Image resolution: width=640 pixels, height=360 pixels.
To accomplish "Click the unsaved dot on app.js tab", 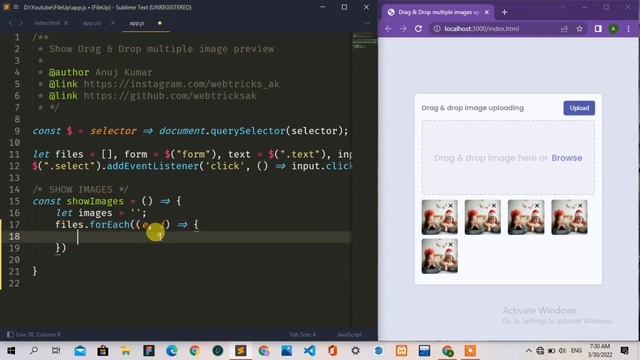I will (x=160, y=23).
